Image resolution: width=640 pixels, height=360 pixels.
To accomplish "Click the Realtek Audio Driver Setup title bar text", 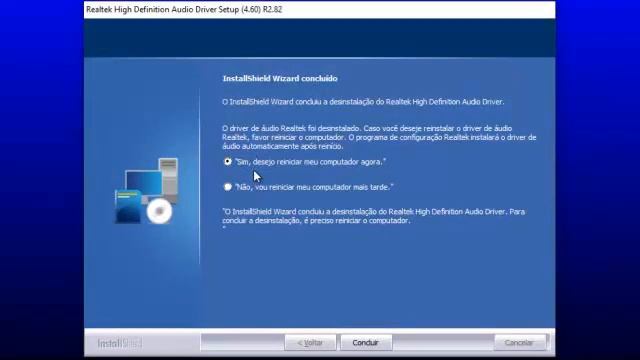I will pyautogui.click(x=184, y=9).
